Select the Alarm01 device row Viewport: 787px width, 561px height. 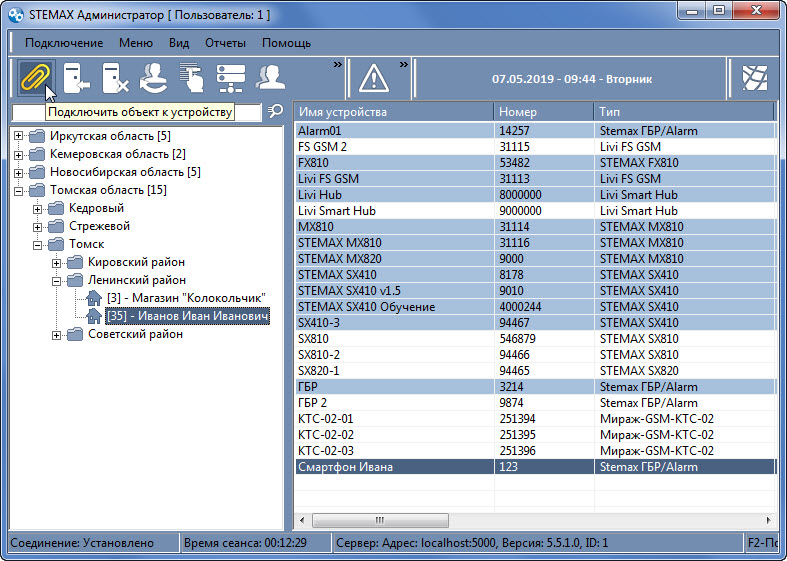pos(535,131)
